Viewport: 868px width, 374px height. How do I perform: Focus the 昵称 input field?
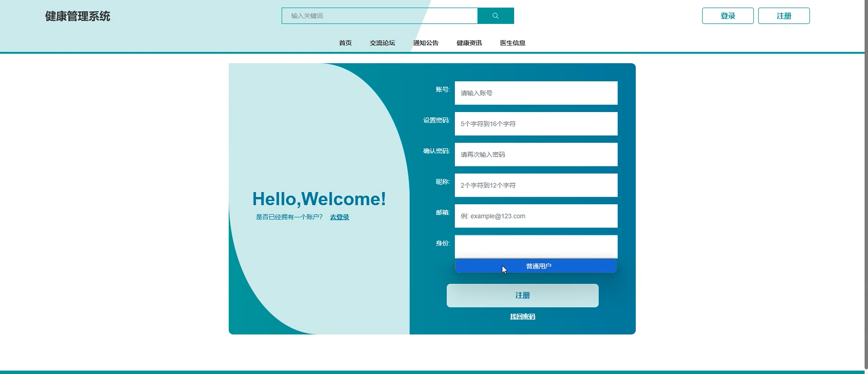point(536,185)
